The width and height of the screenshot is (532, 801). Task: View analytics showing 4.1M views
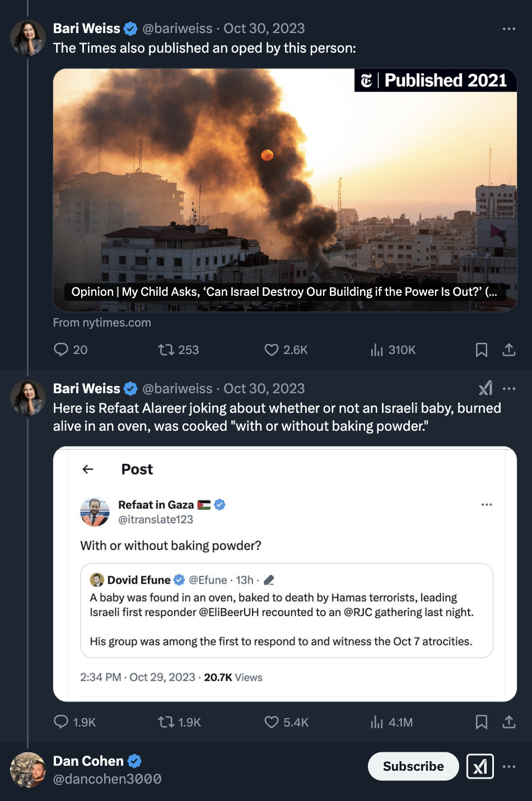[377, 722]
